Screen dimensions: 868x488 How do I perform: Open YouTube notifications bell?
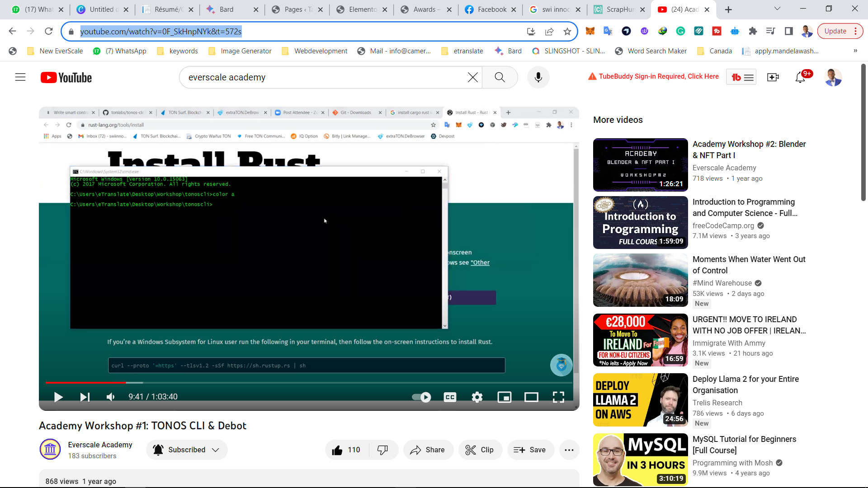click(x=800, y=77)
